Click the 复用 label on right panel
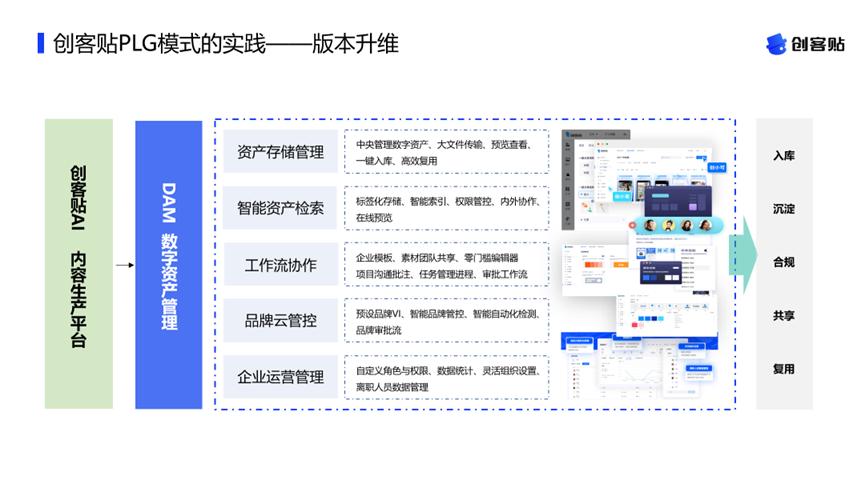Viewport: 865px width, 484px height. coord(784,369)
